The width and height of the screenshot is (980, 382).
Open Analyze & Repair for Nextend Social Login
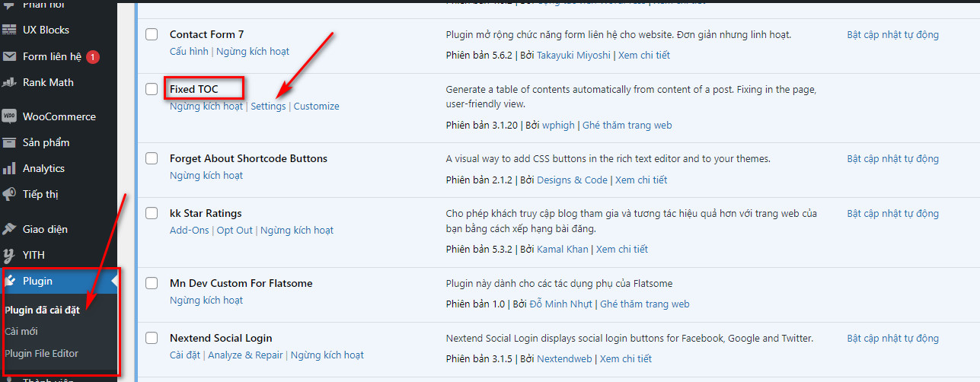pyautogui.click(x=245, y=355)
